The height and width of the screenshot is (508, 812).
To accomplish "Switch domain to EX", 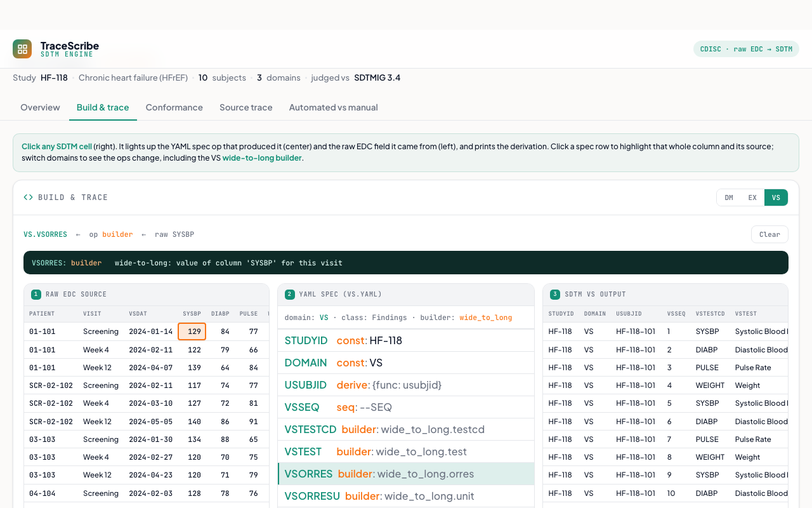I will 752,197.
